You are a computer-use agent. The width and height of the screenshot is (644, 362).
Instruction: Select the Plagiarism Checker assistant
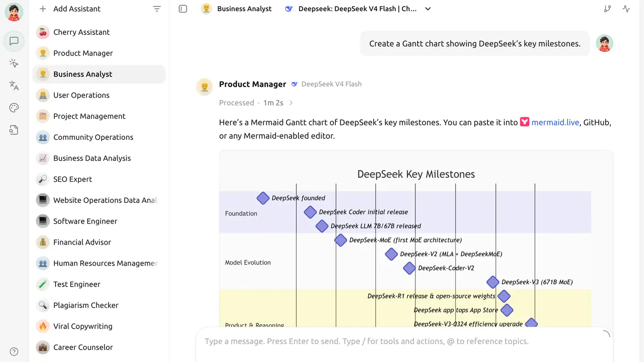click(99, 305)
